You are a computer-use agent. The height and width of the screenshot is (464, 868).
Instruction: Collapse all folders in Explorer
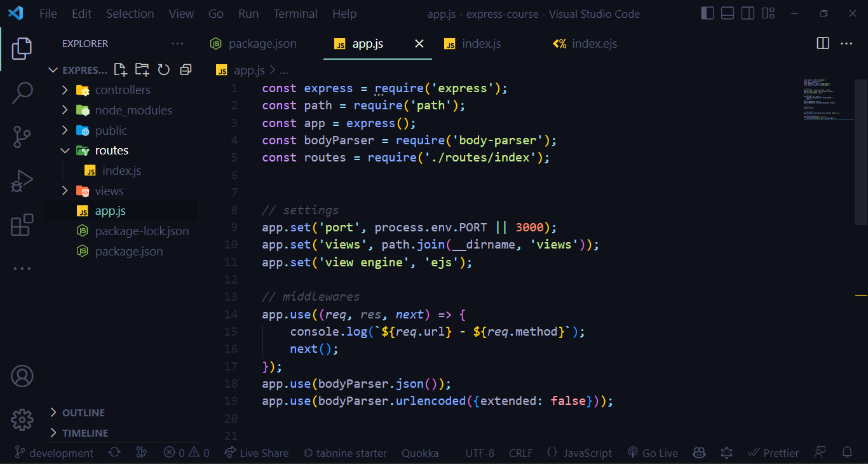(x=186, y=70)
